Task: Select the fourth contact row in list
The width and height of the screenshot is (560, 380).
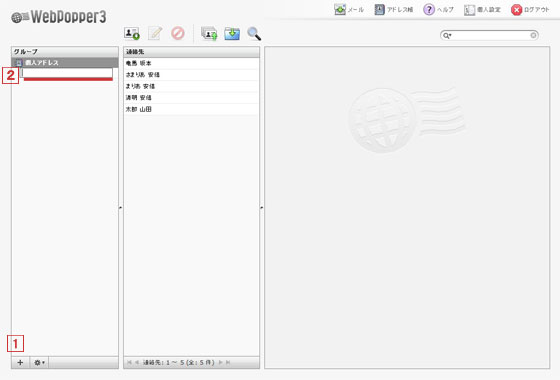Action: [x=191, y=98]
